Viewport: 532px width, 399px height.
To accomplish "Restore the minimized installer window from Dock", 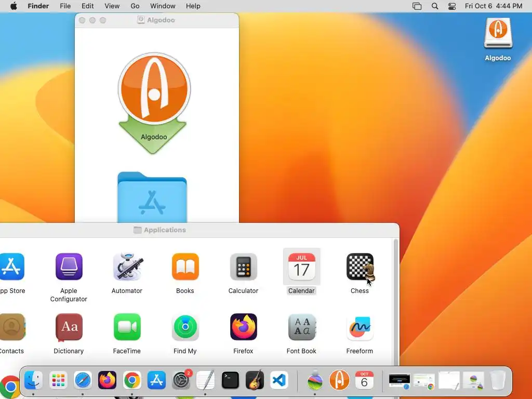I will click(474, 381).
